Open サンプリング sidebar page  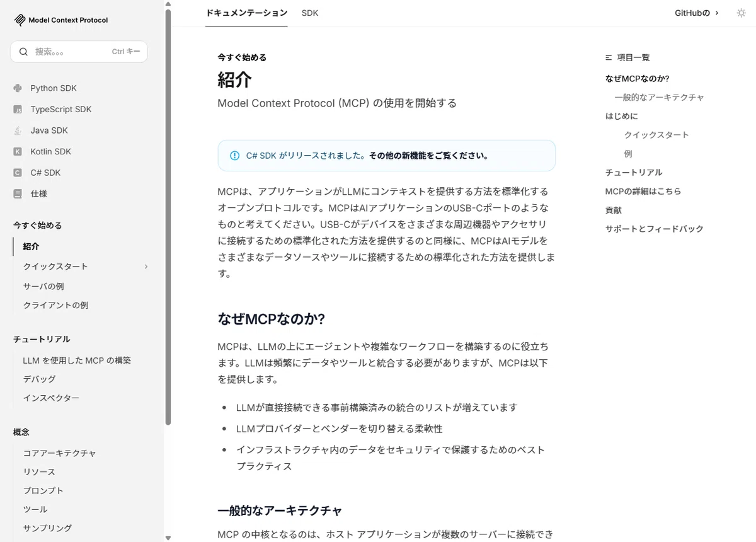click(x=47, y=528)
